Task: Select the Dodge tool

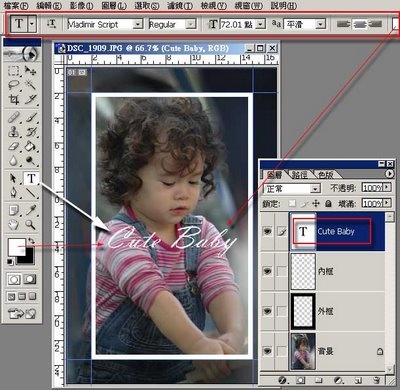Action: (x=31, y=161)
